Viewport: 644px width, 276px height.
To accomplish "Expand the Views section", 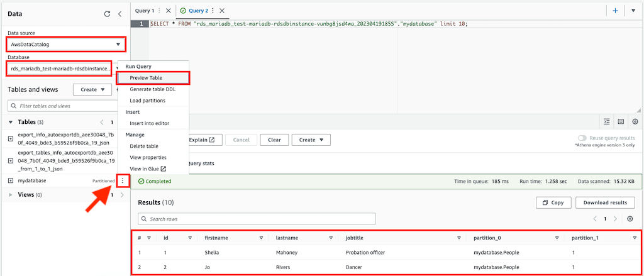I will 11,195.
